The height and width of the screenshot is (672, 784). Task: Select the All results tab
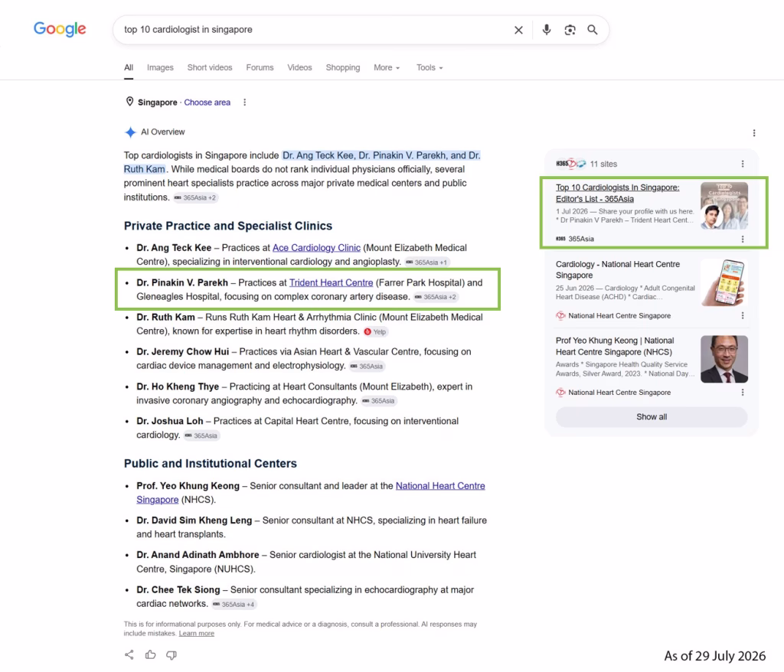point(129,67)
